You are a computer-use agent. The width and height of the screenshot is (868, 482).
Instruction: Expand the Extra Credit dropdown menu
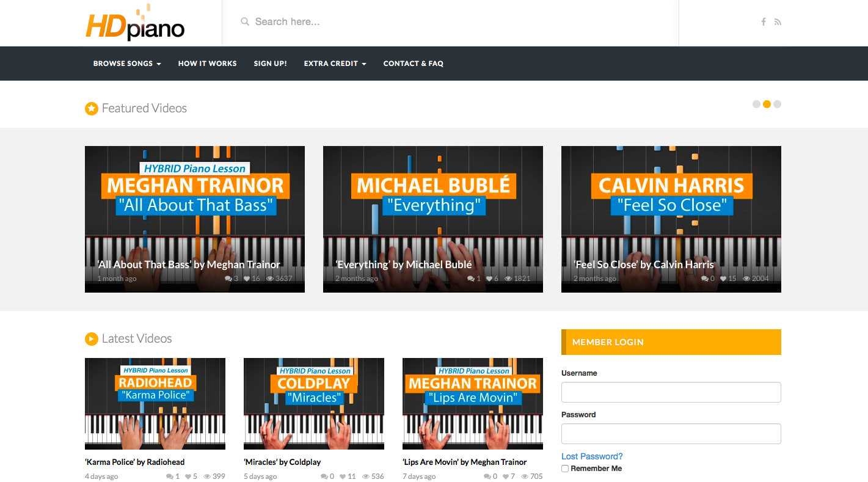[335, 64]
